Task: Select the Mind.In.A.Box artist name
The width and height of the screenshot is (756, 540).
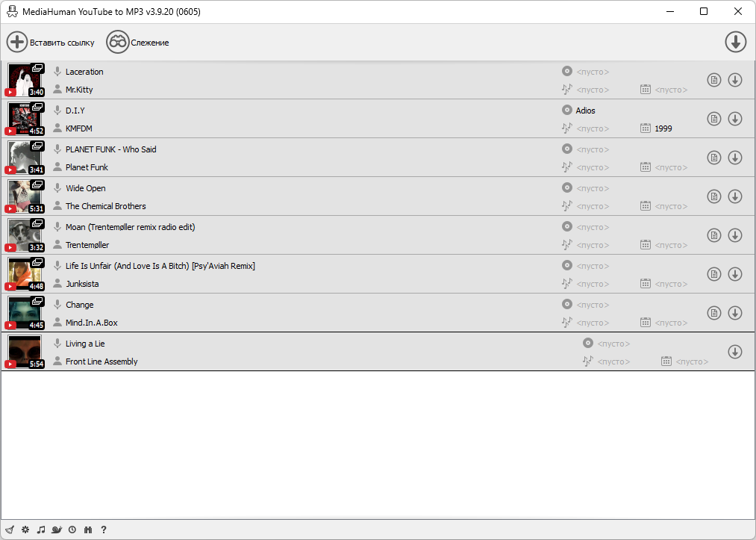Action: click(92, 323)
